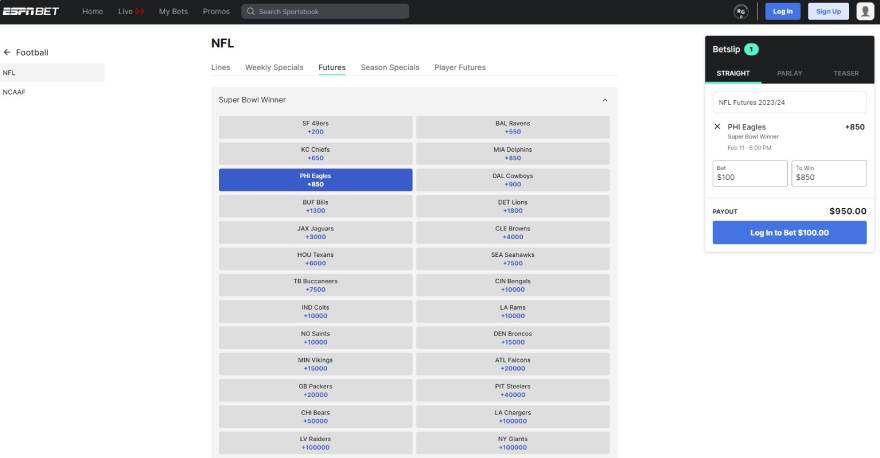Pick HOU Texans +6000
This screenshot has width=880, height=458.
tap(315, 259)
